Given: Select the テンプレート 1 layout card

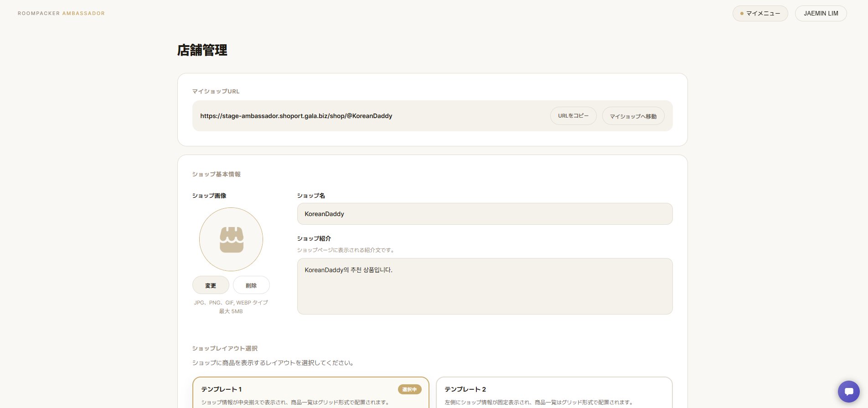Looking at the screenshot, I should click(x=310, y=393).
